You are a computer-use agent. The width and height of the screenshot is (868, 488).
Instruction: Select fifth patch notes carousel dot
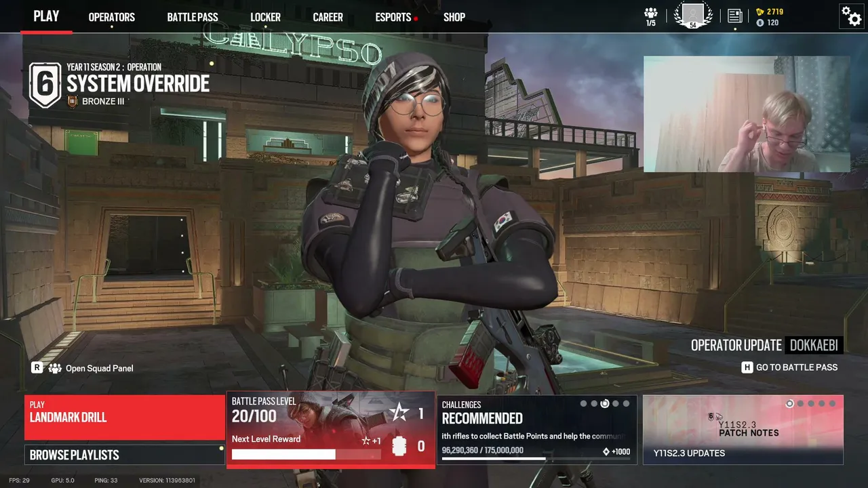click(x=832, y=404)
